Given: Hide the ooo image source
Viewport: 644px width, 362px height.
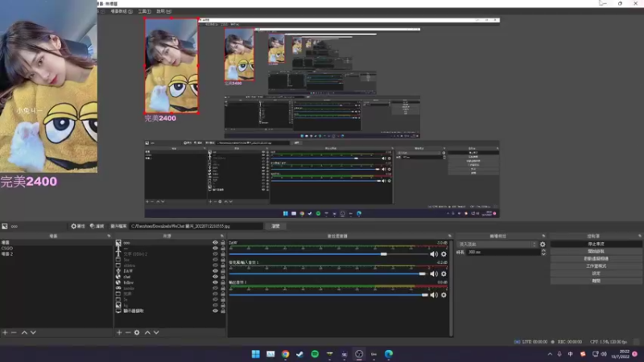Looking at the screenshot, I should point(215,243).
